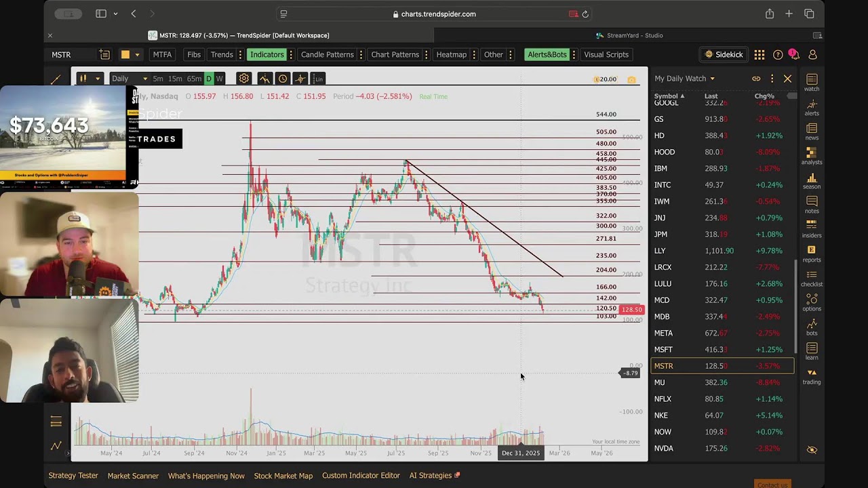This screenshot has height=488, width=868.
Task: Click the Visual Scripts button
Action: click(606, 55)
